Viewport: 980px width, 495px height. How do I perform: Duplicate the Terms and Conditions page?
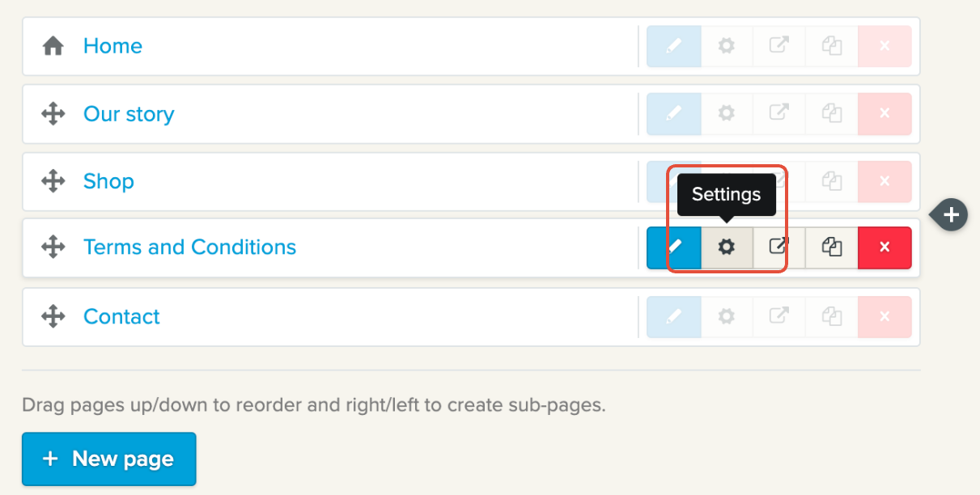tap(832, 247)
